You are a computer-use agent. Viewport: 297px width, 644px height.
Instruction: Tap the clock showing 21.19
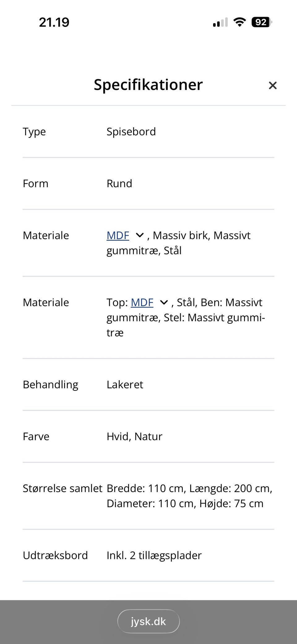click(x=54, y=22)
